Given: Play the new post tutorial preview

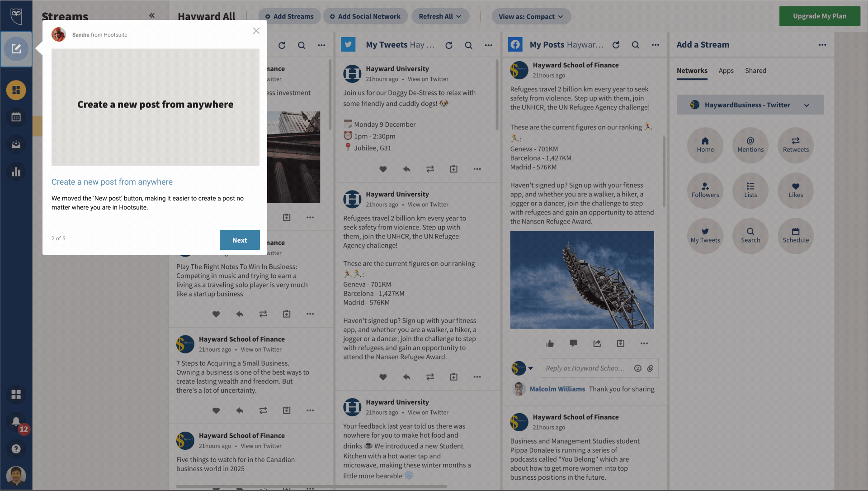Looking at the screenshot, I should (156, 107).
